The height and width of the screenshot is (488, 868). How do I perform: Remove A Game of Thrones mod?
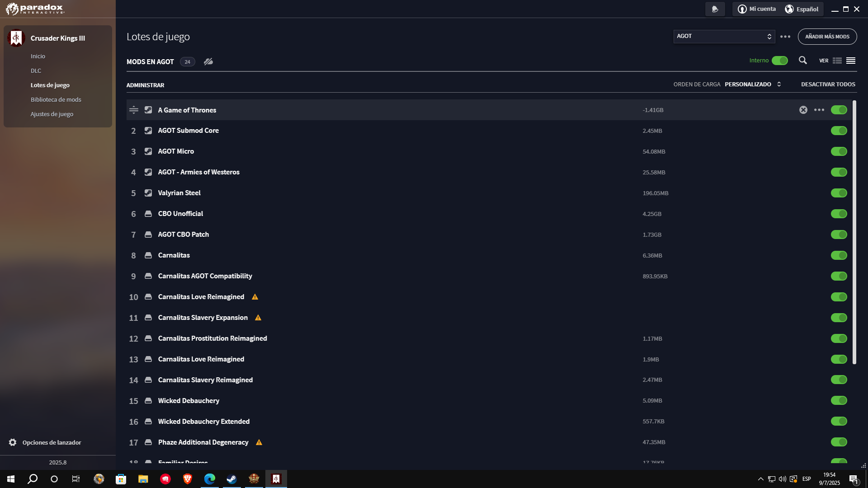click(803, 110)
